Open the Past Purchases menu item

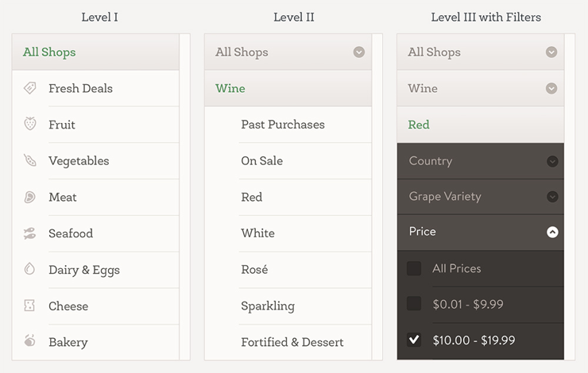(x=288, y=125)
